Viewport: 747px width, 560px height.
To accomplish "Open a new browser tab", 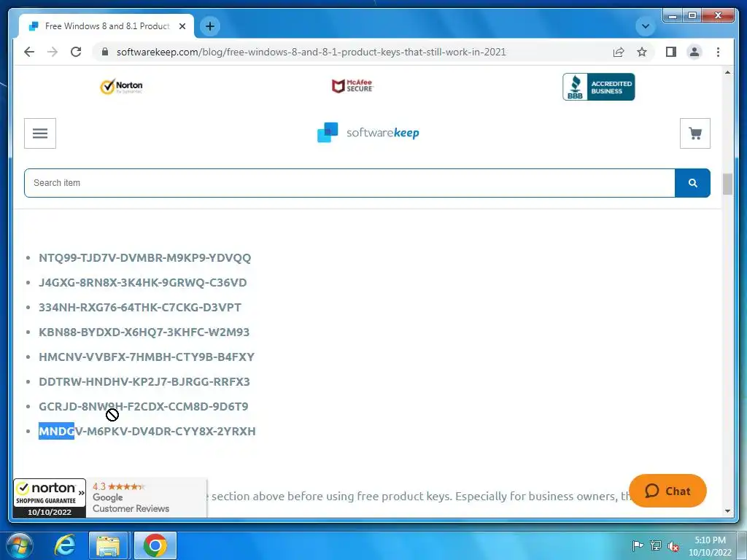I will click(x=210, y=26).
